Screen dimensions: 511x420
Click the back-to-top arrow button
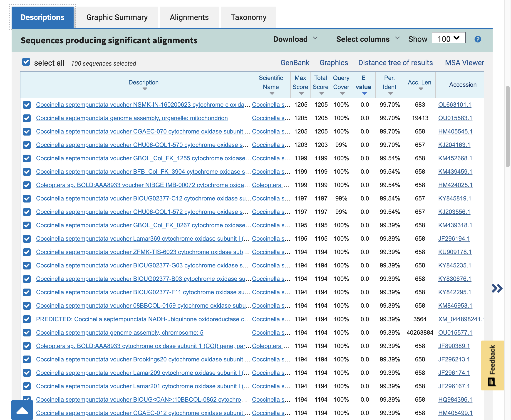[22, 410]
